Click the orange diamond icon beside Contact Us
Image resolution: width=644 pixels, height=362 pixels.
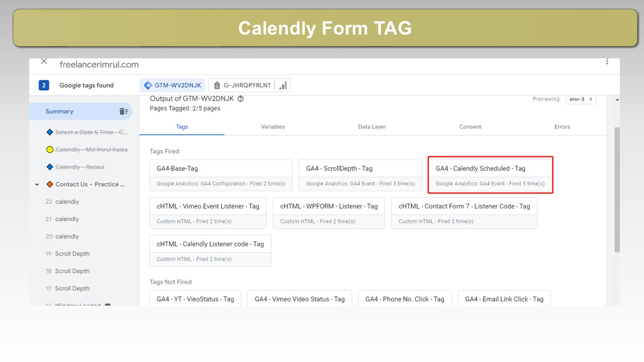[49, 185]
